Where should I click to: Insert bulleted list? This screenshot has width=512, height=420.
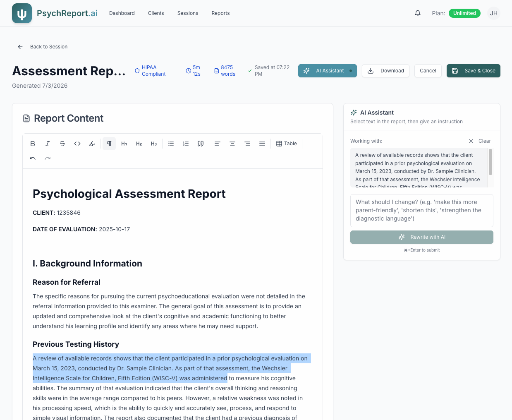pos(171,144)
